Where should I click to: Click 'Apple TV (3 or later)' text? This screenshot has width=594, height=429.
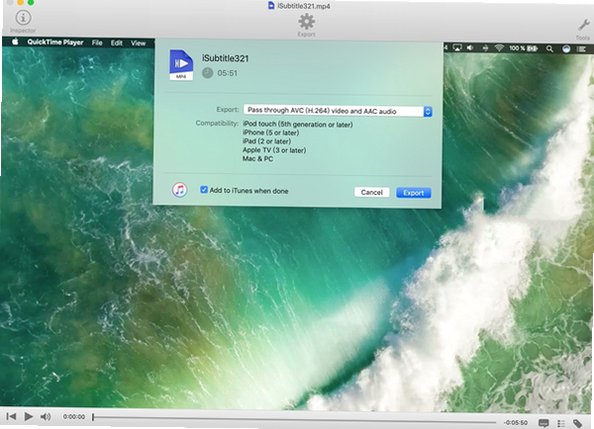tap(274, 150)
